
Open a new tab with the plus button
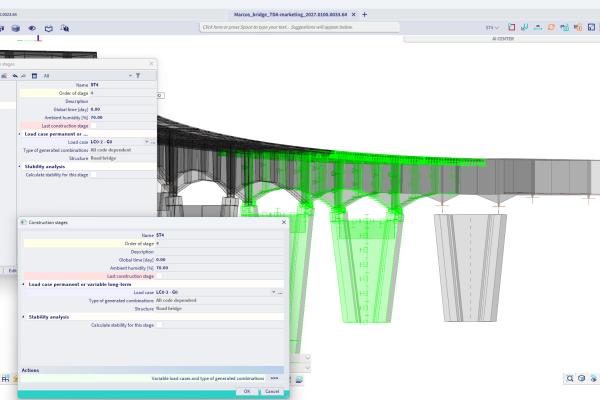tap(364, 15)
